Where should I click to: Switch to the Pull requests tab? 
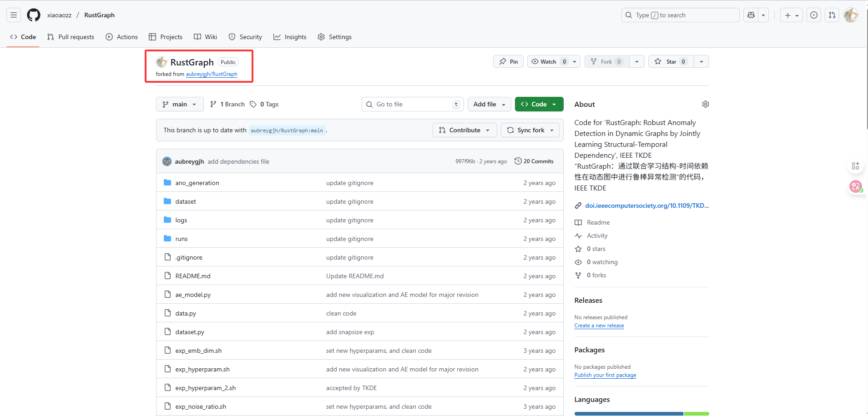(x=71, y=37)
